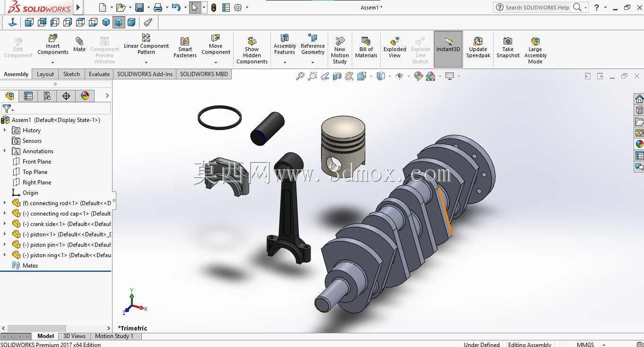
Task: Take Snapshot of the assembly
Action: point(508,47)
